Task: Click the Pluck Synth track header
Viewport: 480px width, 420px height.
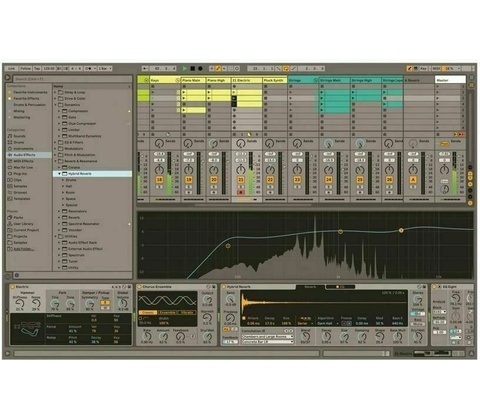Action: tap(275, 80)
